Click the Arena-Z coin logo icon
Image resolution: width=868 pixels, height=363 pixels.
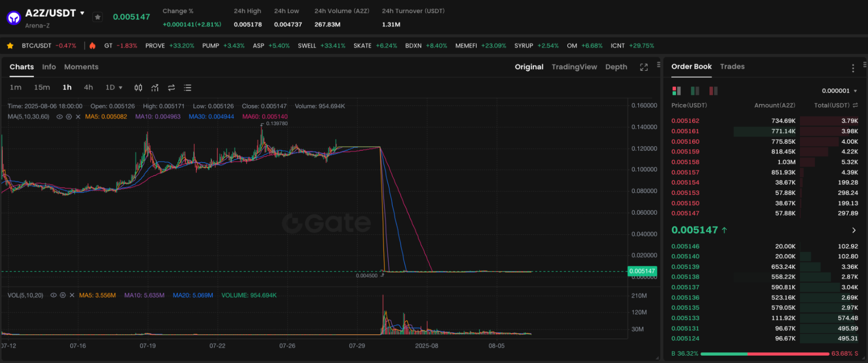click(14, 18)
